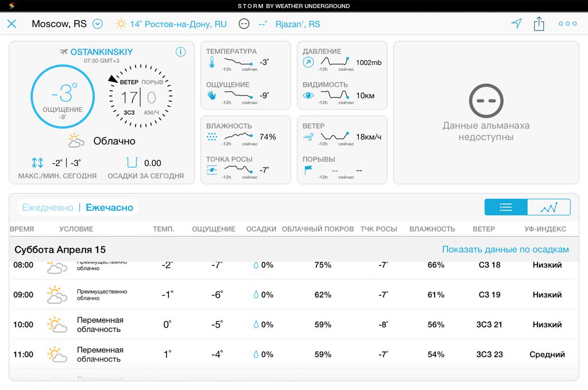Tap the cloudy weather icon beside Облачно

point(75,140)
